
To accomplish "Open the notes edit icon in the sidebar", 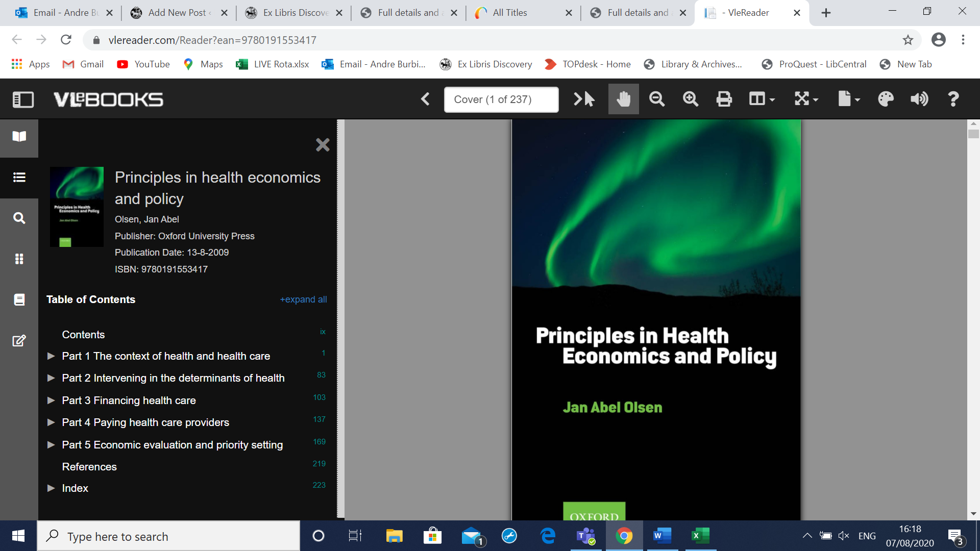I will pos(19,341).
